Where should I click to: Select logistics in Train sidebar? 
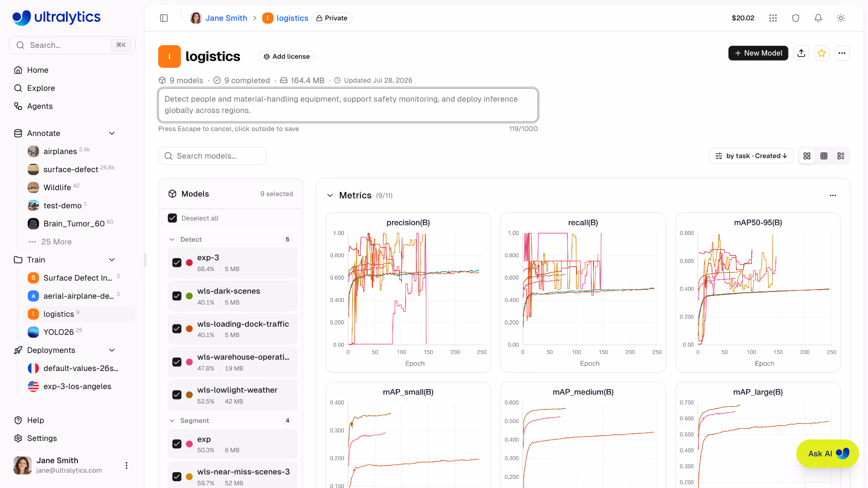79,314
